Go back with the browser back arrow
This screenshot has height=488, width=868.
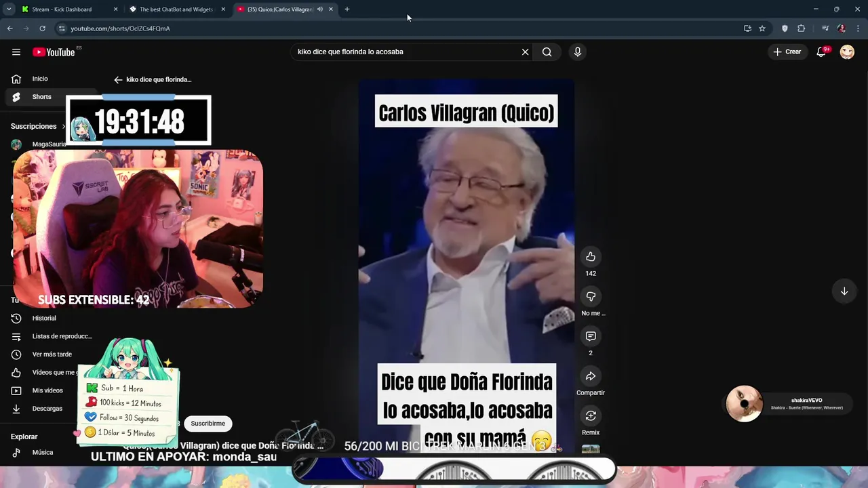(x=9, y=28)
